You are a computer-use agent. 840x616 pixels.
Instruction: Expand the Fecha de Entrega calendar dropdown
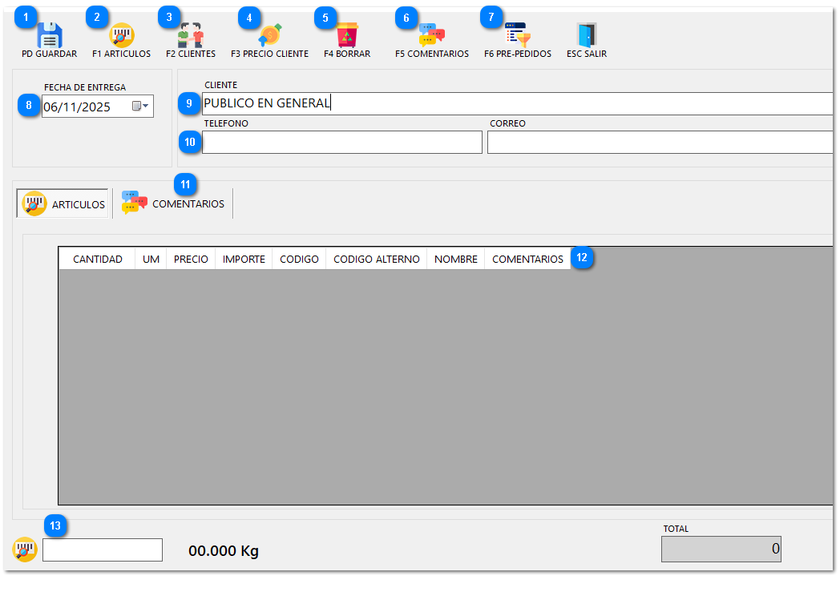(141, 107)
